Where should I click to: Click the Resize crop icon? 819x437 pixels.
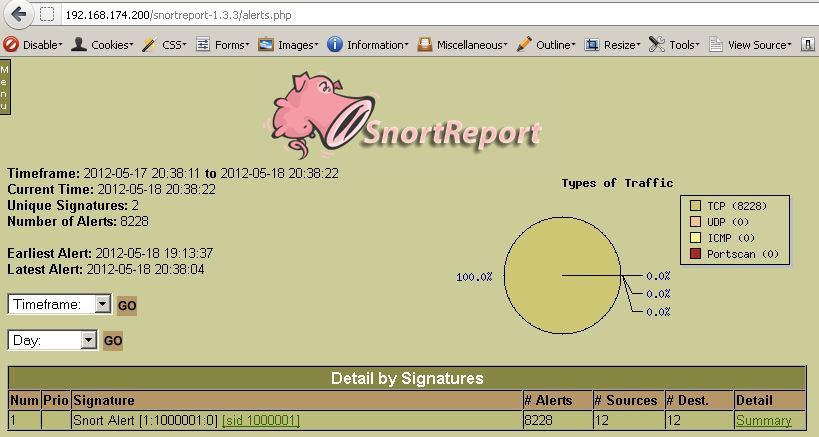pos(591,44)
